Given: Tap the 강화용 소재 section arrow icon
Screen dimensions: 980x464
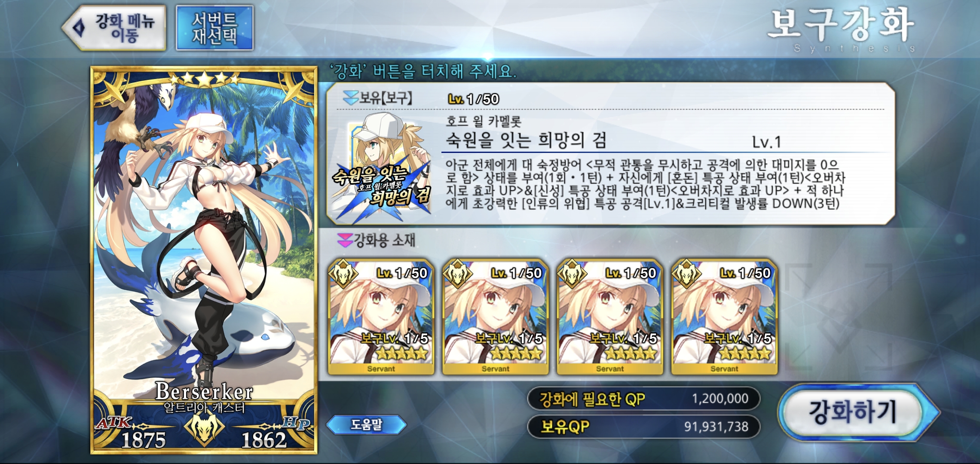Looking at the screenshot, I should 345,240.
